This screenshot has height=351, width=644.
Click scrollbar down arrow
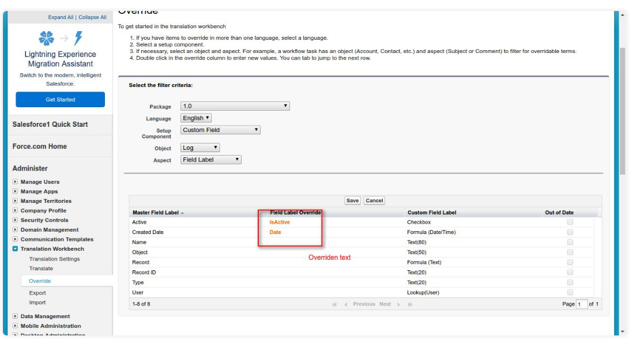(623, 332)
